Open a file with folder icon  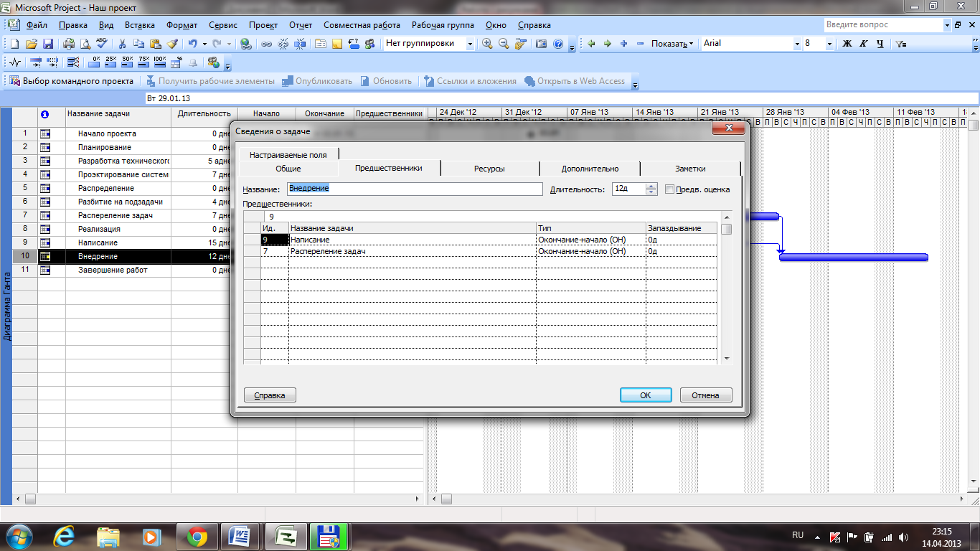32,44
